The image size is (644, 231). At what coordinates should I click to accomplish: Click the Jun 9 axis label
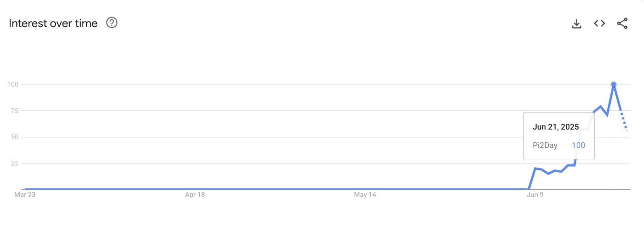(535, 195)
